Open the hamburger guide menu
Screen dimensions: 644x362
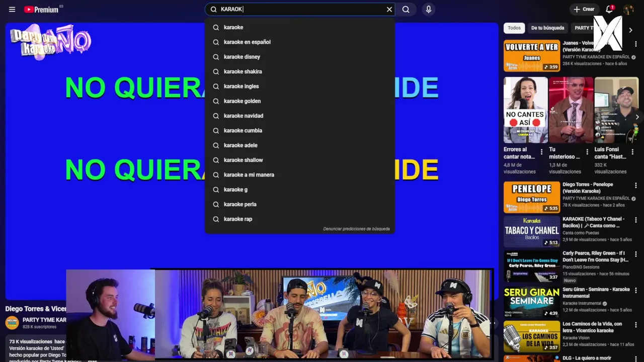pyautogui.click(x=12, y=10)
